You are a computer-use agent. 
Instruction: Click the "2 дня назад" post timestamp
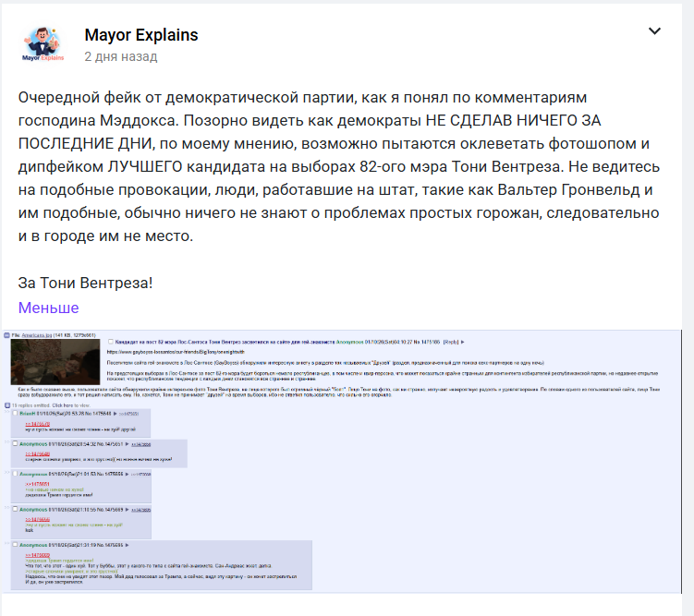[120, 56]
